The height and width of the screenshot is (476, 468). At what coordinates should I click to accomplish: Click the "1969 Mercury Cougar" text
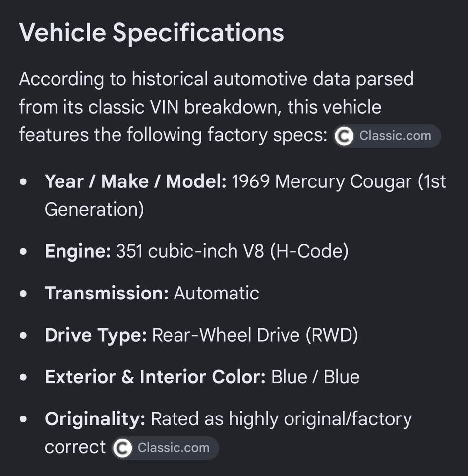coord(322,181)
